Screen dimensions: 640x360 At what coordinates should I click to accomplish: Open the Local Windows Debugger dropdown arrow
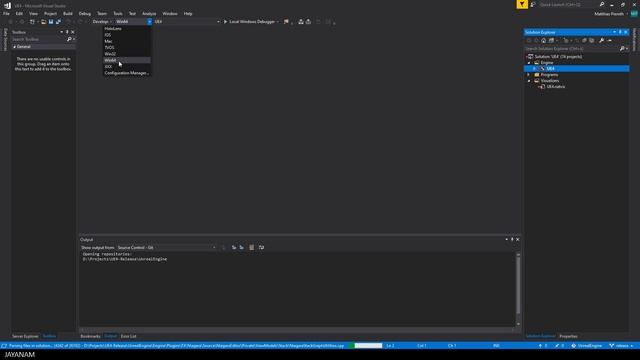(278, 22)
